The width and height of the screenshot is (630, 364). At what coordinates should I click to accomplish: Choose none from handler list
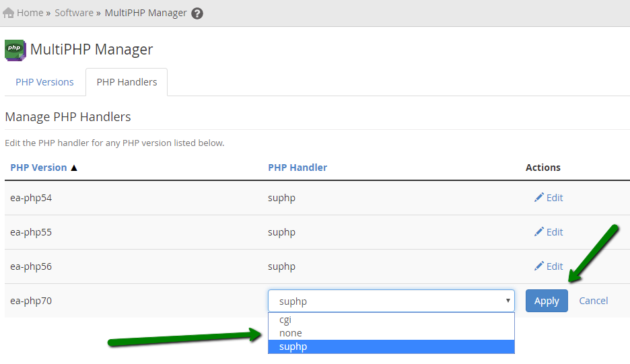coord(391,333)
